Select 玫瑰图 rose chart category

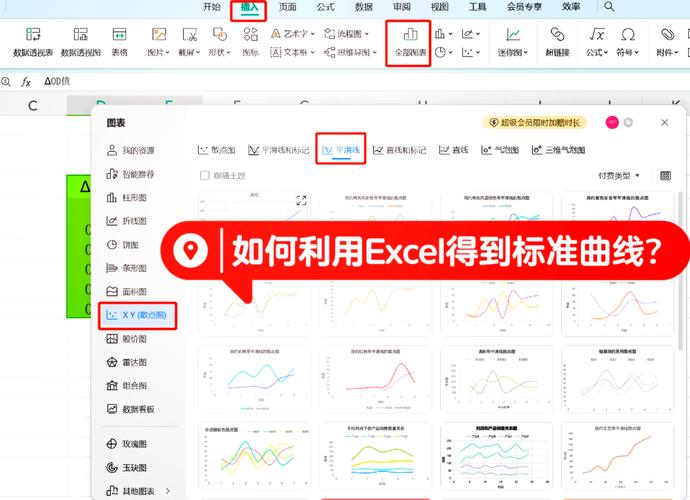[x=127, y=444]
